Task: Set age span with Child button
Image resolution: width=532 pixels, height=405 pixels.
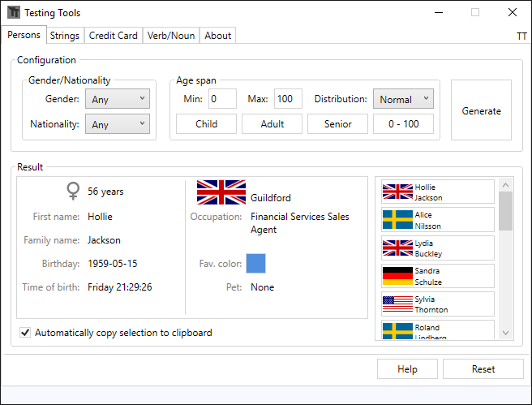Action: point(206,124)
